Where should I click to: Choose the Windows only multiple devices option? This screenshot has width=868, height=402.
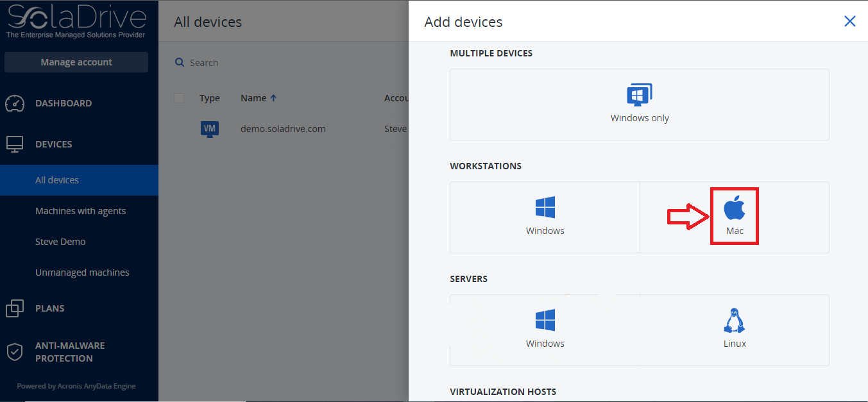pyautogui.click(x=640, y=105)
